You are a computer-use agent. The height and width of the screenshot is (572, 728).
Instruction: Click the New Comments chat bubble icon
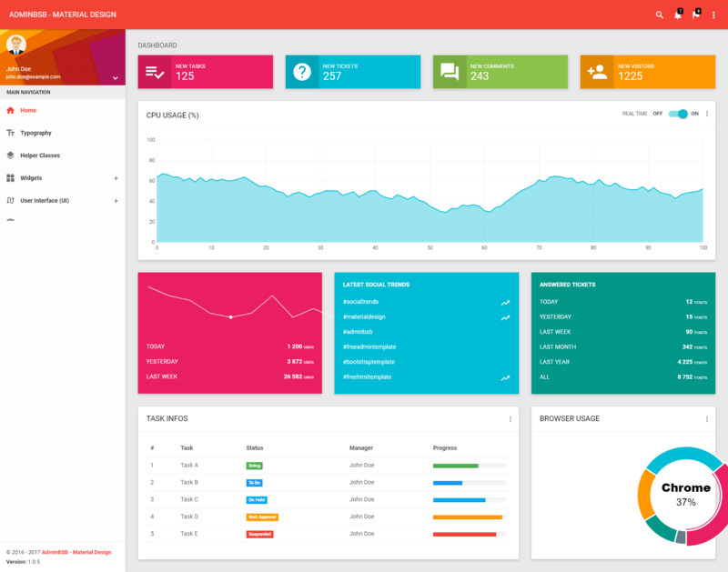click(x=450, y=72)
